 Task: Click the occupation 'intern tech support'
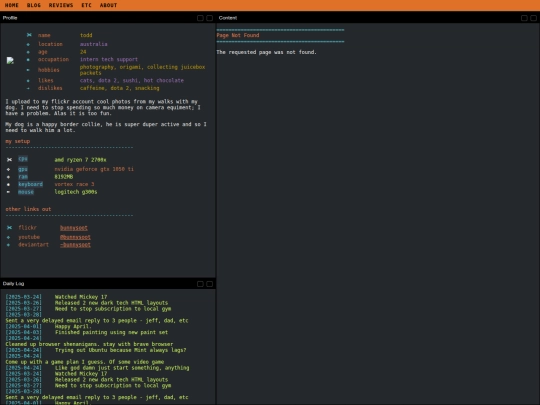click(109, 59)
